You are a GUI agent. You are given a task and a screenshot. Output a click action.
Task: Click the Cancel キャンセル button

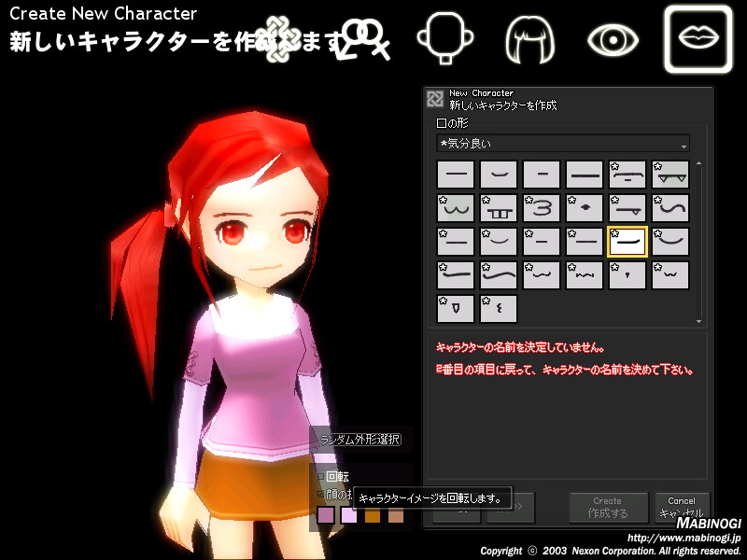pos(682,508)
